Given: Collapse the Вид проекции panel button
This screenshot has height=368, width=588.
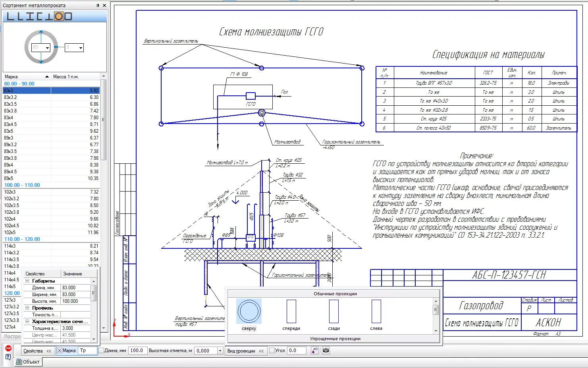Looking at the screenshot, I should (245, 351).
